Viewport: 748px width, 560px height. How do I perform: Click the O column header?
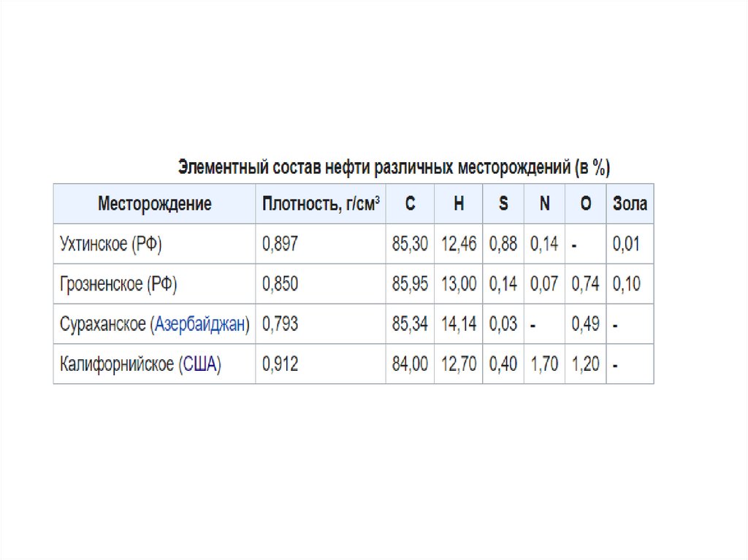click(x=586, y=204)
